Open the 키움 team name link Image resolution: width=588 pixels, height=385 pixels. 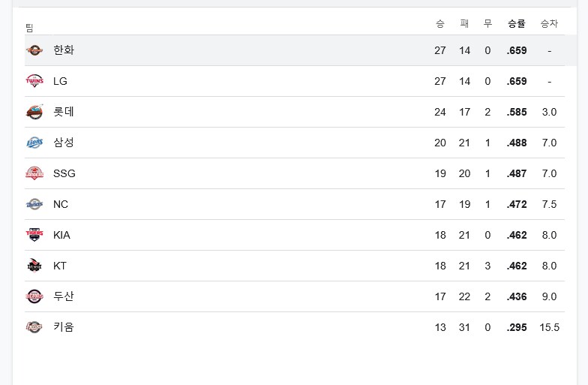(64, 327)
